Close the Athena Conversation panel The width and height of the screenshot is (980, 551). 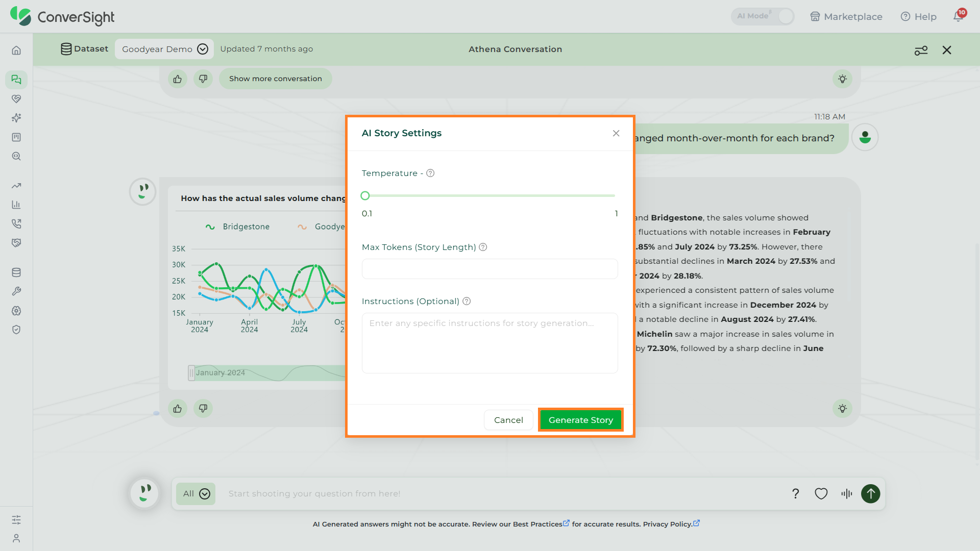pos(947,50)
